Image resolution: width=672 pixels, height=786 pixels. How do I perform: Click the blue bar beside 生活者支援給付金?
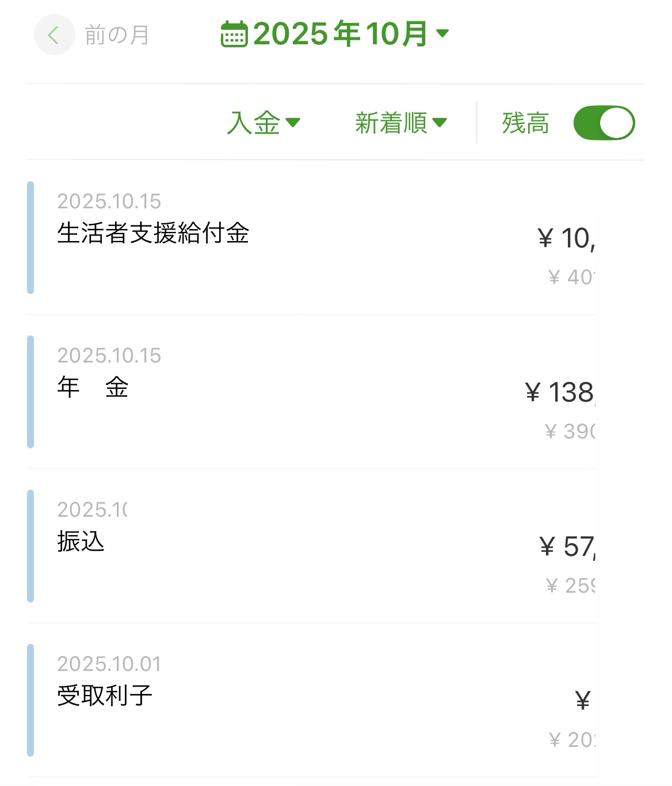click(x=30, y=238)
